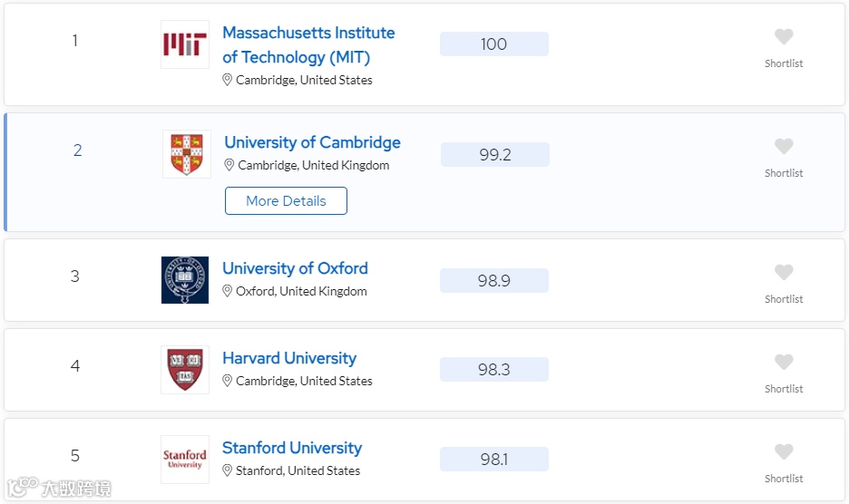Open the Stanford University logo

pyautogui.click(x=185, y=460)
